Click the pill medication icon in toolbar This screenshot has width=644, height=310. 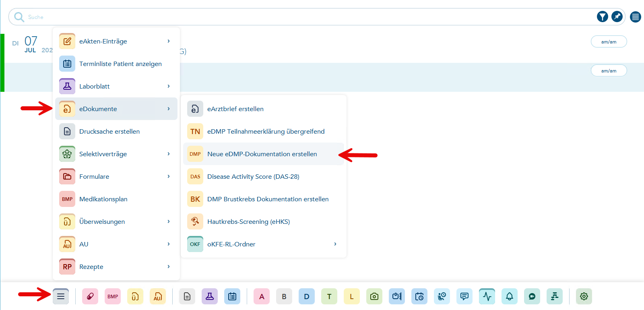(x=90, y=296)
